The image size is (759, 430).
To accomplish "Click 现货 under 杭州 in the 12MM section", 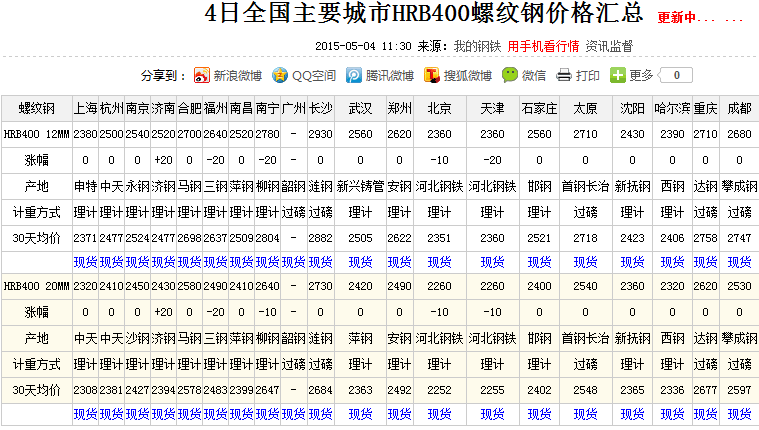I will [x=111, y=262].
